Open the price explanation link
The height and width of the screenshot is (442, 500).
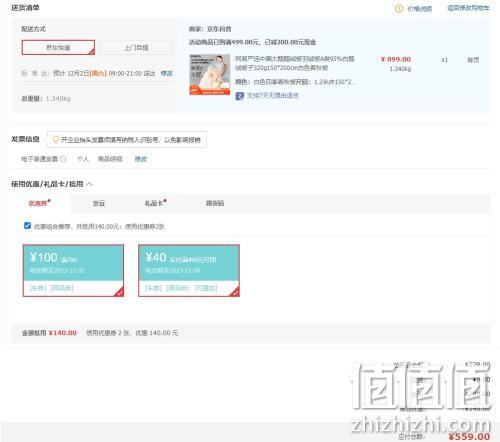pos(420,9)
